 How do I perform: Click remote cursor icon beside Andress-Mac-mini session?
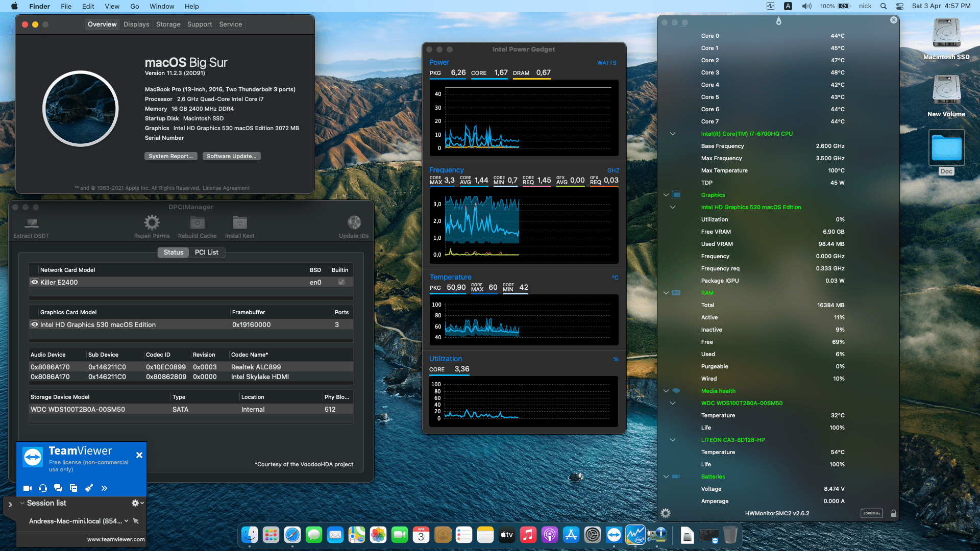pyautogui.click(x=136, y=521)
